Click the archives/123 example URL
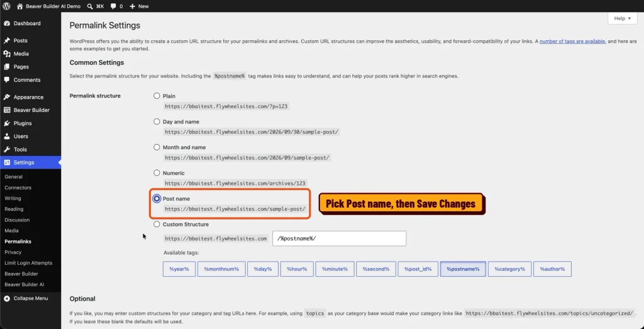This screenshot has width=644, height=329. (235, 183)
